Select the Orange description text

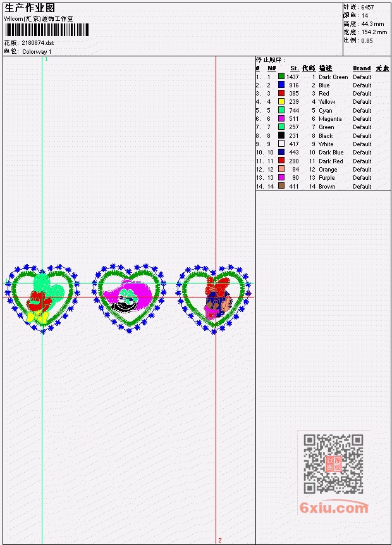click(x=328, y=170)
